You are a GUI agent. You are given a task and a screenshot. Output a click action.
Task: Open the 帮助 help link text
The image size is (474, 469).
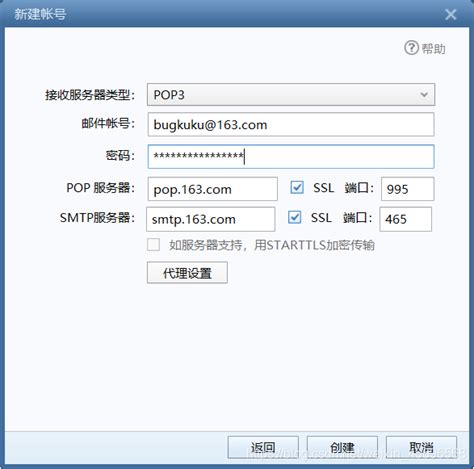[x=433, y=49]
